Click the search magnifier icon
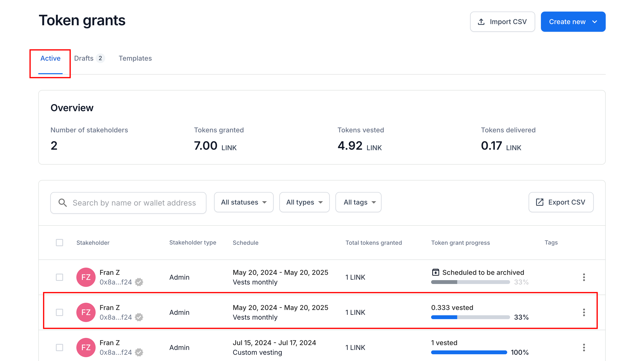 tap(63, 203)
